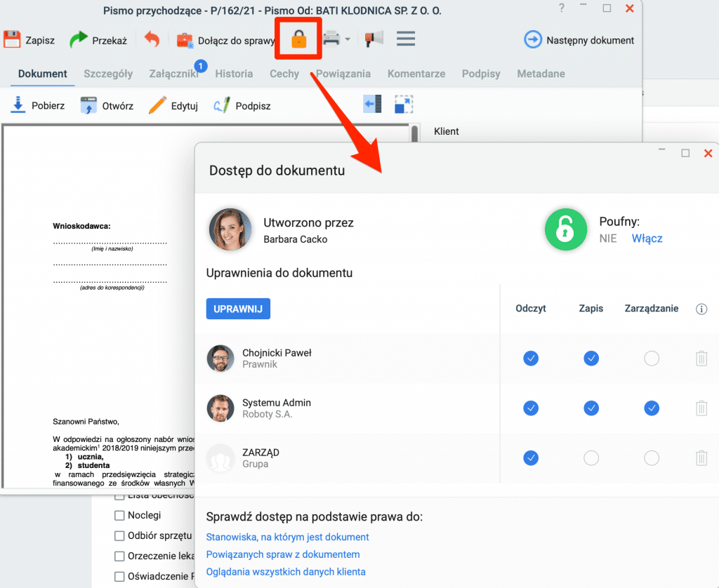Click the orange padlock access icon
The height and width of the screenshot is (588, 719).
point(299,39)
